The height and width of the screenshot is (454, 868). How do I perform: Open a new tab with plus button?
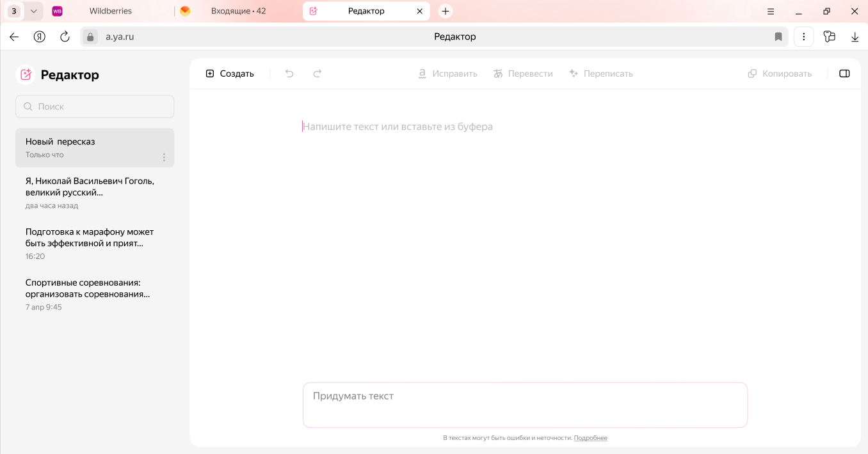446,11
